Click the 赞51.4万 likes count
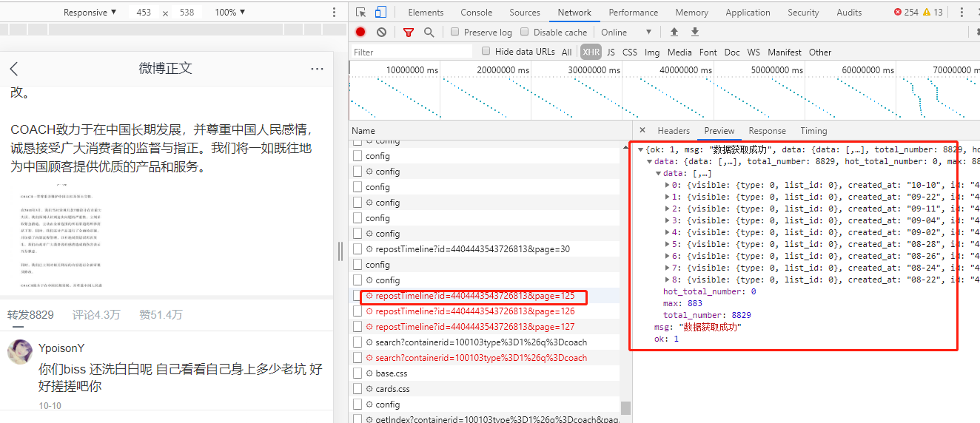The image size is (980, 423). pos(161,314)
